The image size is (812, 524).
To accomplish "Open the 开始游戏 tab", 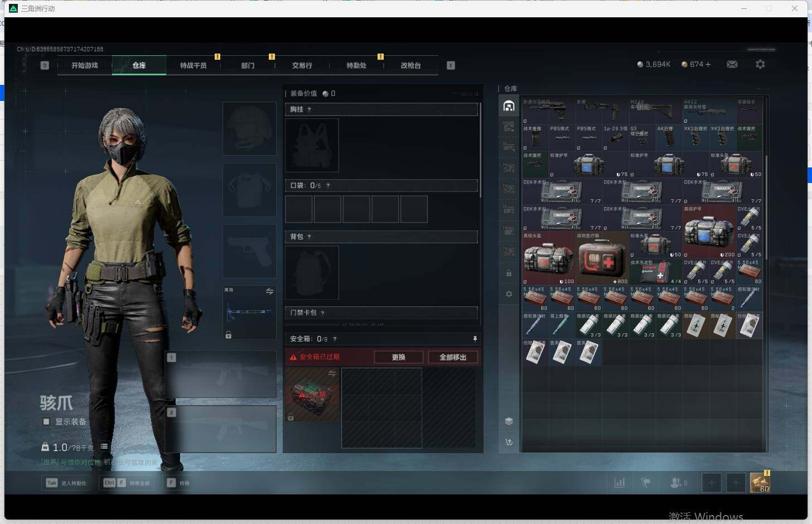I will coord(85,65).
